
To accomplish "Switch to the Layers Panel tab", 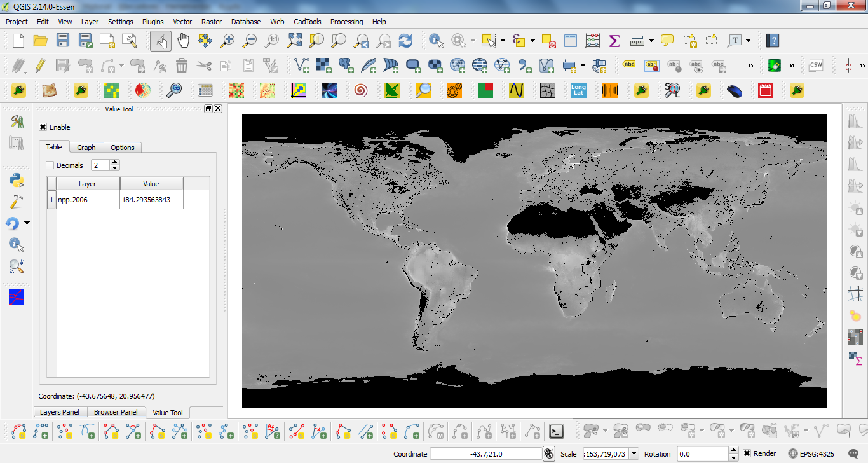I will click(x=60, y=412).
